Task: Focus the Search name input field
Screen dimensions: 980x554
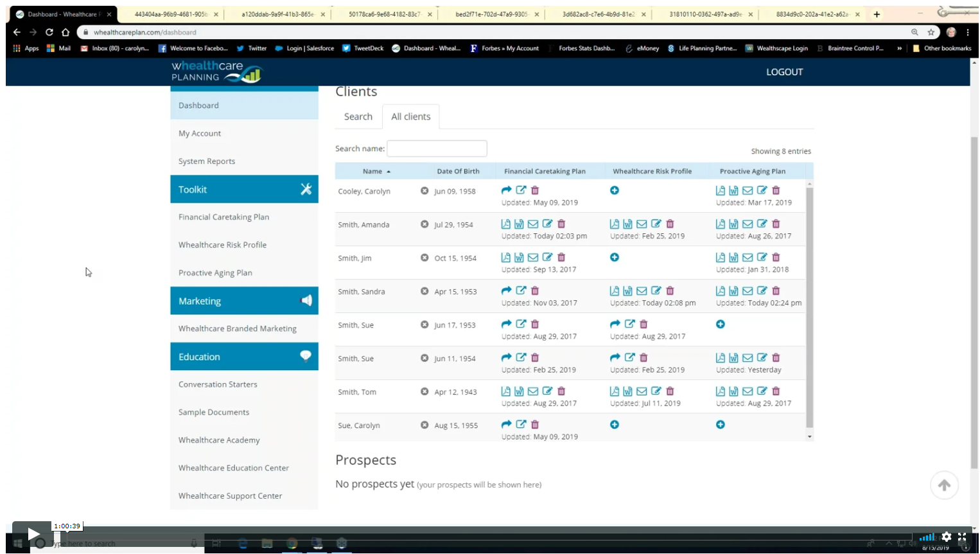Action: [437, 149]
